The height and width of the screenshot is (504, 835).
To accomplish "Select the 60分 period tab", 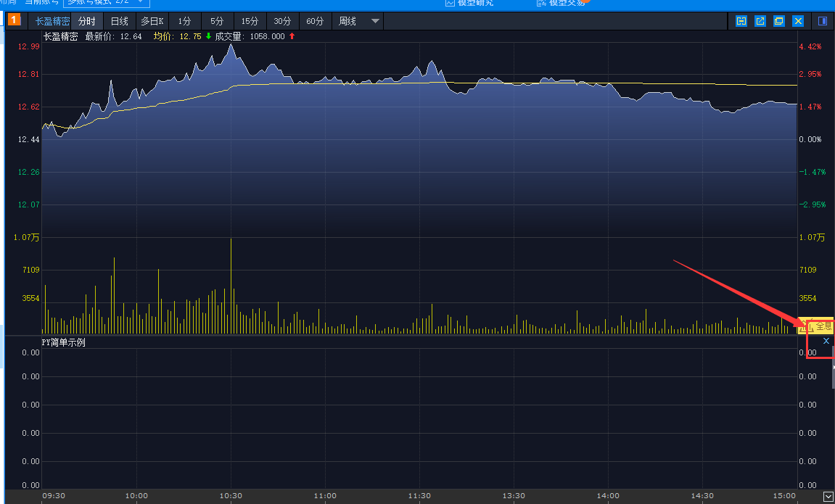I will click(x=315, y=21).
